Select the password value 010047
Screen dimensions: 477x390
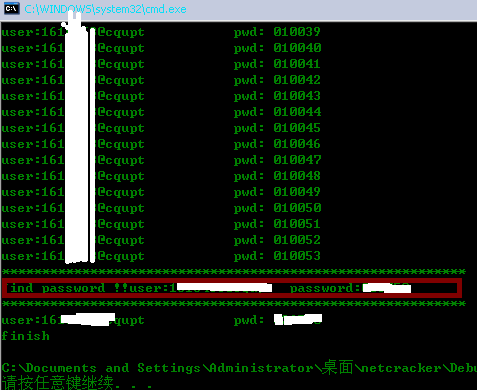(x=297, y=160)
